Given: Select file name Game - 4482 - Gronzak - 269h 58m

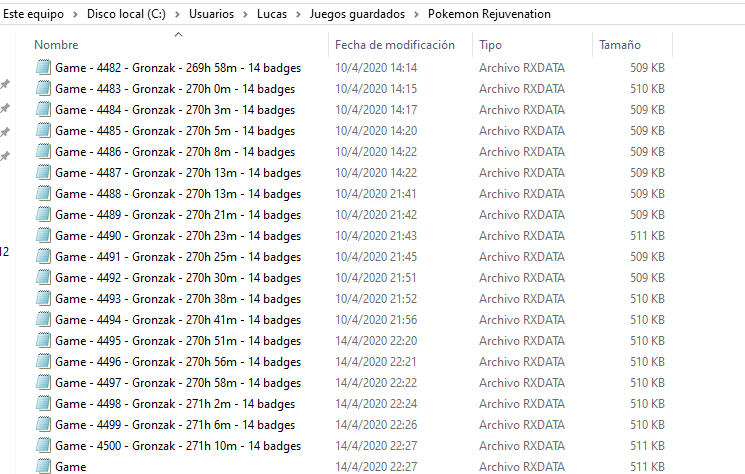Looking at the screenshot, I should click(178, 68).
